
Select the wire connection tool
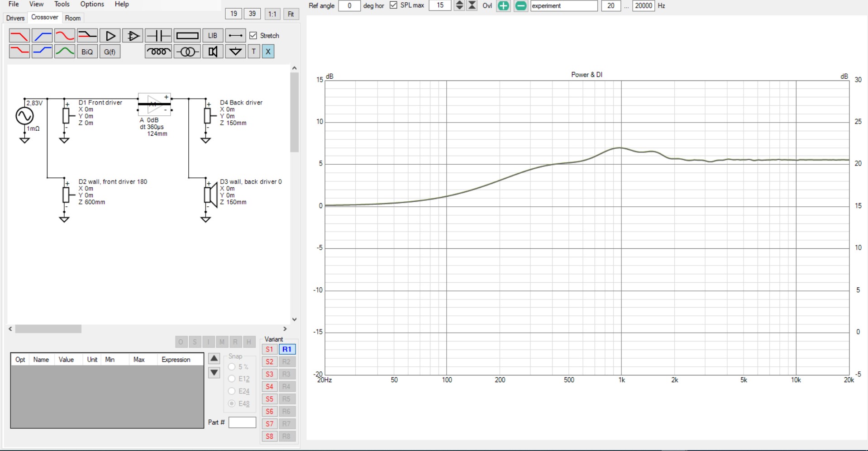(x=235, y=35)
